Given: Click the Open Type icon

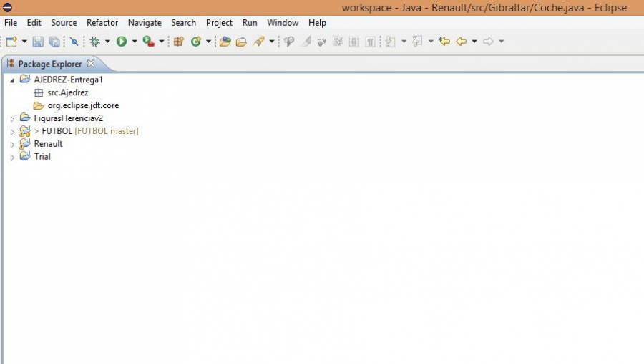Looking at the screenshot, I should (x=225, y=42).
